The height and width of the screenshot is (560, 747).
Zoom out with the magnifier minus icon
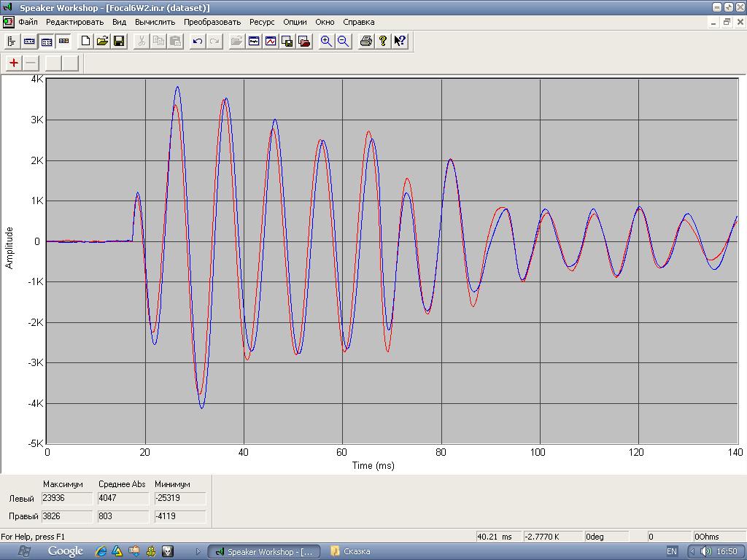click(343, 42)
